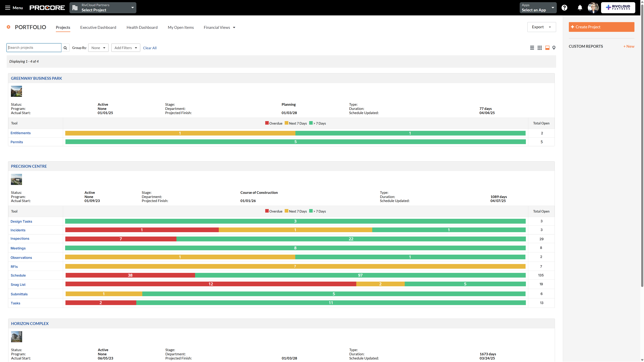
Task: Switch to the Executive Dashboard tab
Action: pos(98,27)
